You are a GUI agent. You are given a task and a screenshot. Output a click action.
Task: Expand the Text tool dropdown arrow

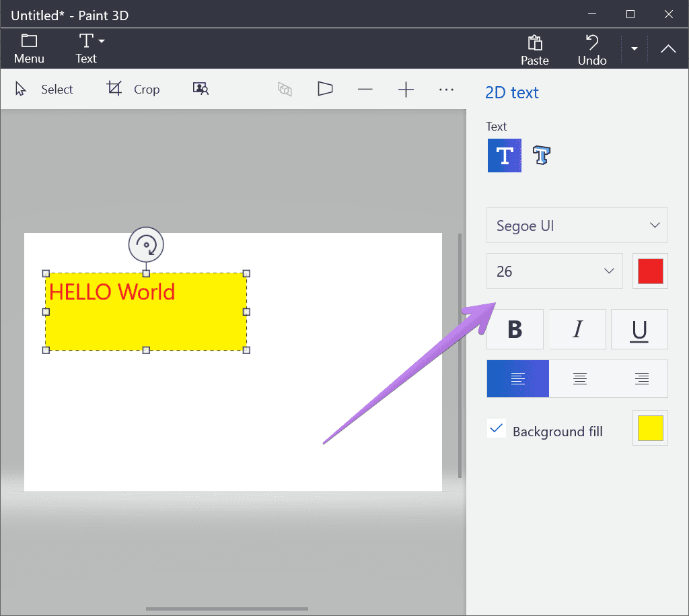coord(102,41)
